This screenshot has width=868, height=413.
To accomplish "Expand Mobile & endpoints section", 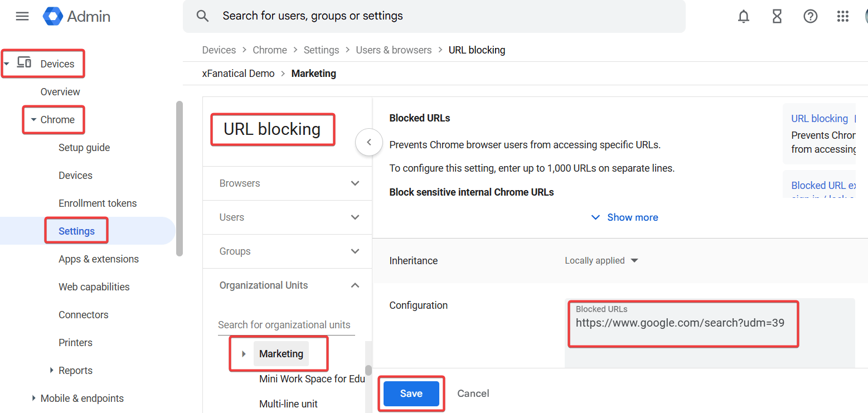I will point(34,398).
